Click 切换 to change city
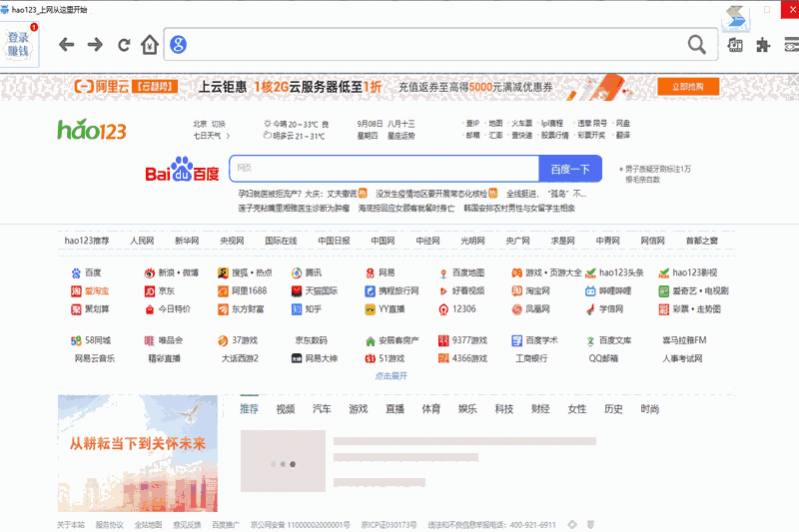799x532 pixels. (219, 124)
